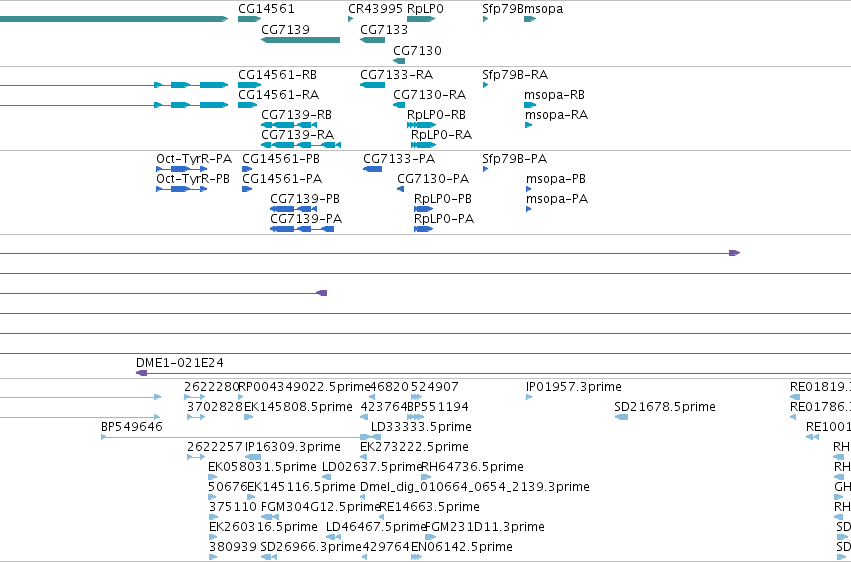Click EST label IP16309.3prime
Image resolution: width=851 pixels, height=562 pixels.
pos(293,446)
